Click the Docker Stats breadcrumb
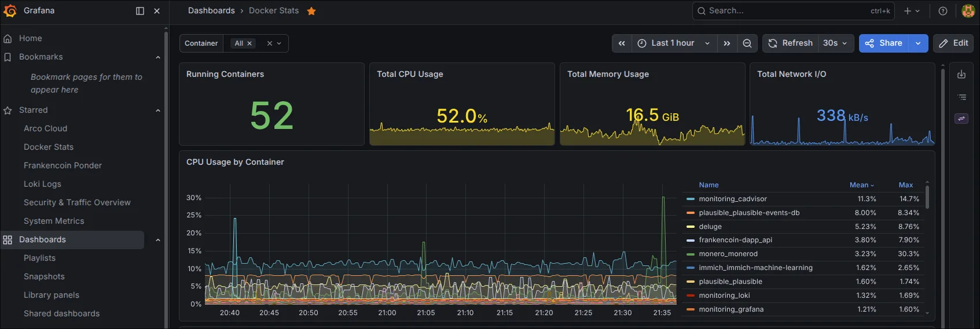980x329 pixels. (x=274, y=10)
